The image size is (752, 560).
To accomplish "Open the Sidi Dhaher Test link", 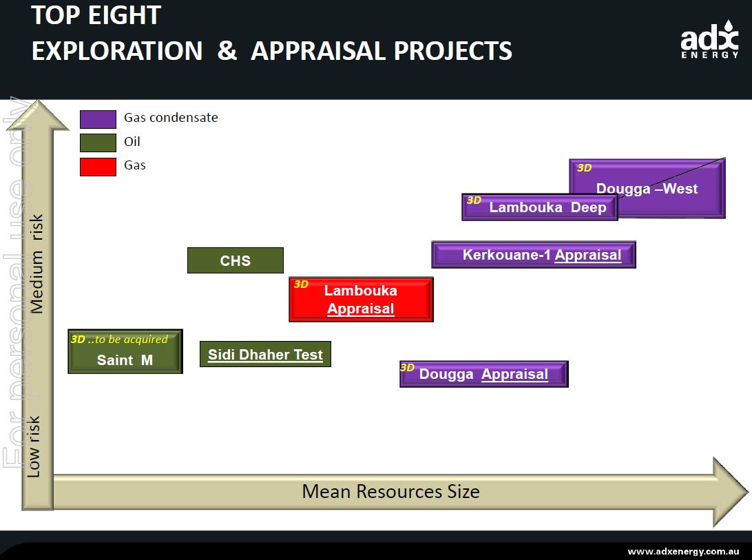I will [265, 354].
